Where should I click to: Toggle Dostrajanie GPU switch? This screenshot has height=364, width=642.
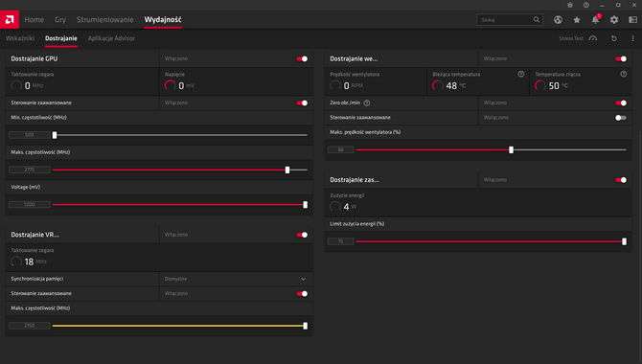pyautogui.click(x=302, y=59)
